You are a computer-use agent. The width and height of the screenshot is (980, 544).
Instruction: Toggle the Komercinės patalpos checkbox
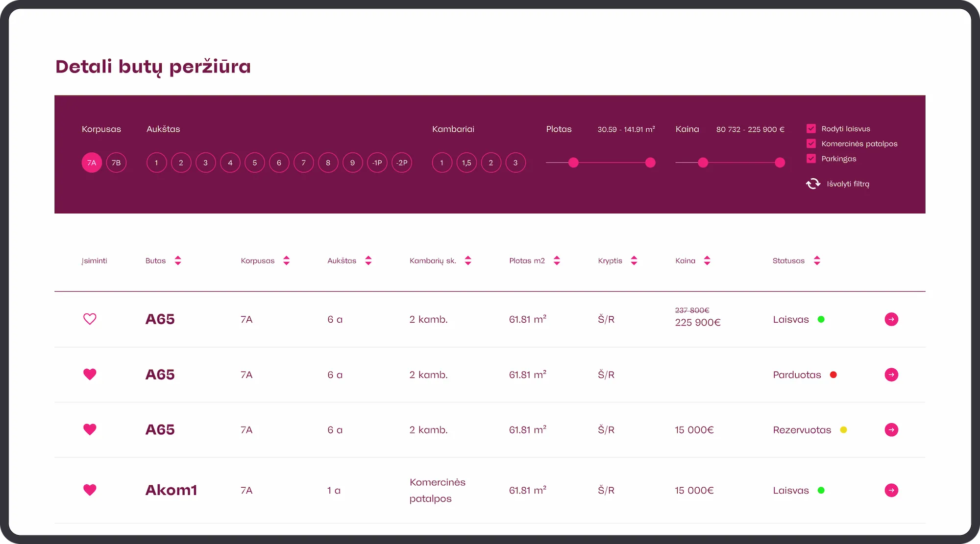pos(811,143)
